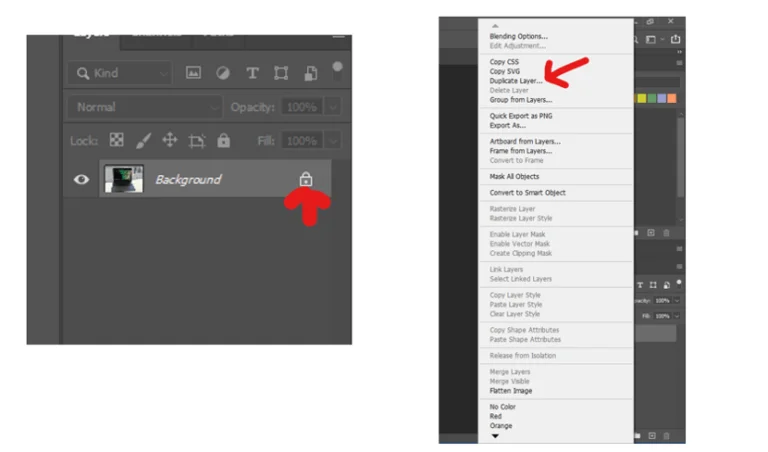Create new layer plus icon at bottom right
Screen dimensions: 768x452
[x=652, y=435]
